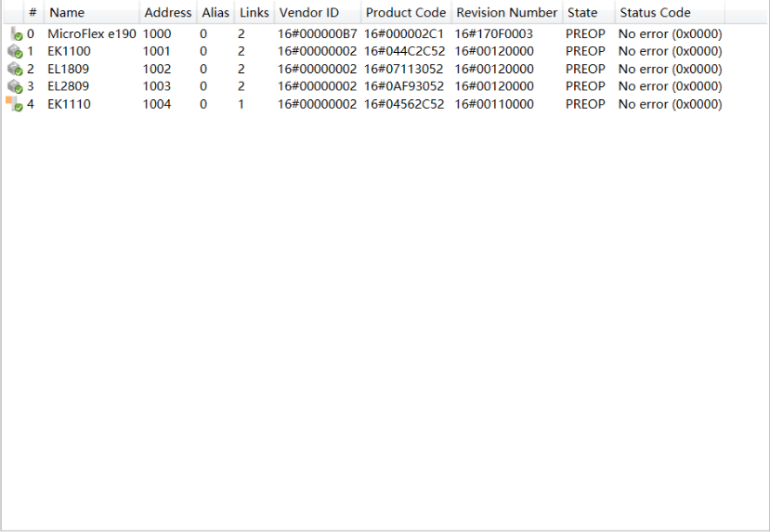Sort by the Status Code column header

click(670, 12)
